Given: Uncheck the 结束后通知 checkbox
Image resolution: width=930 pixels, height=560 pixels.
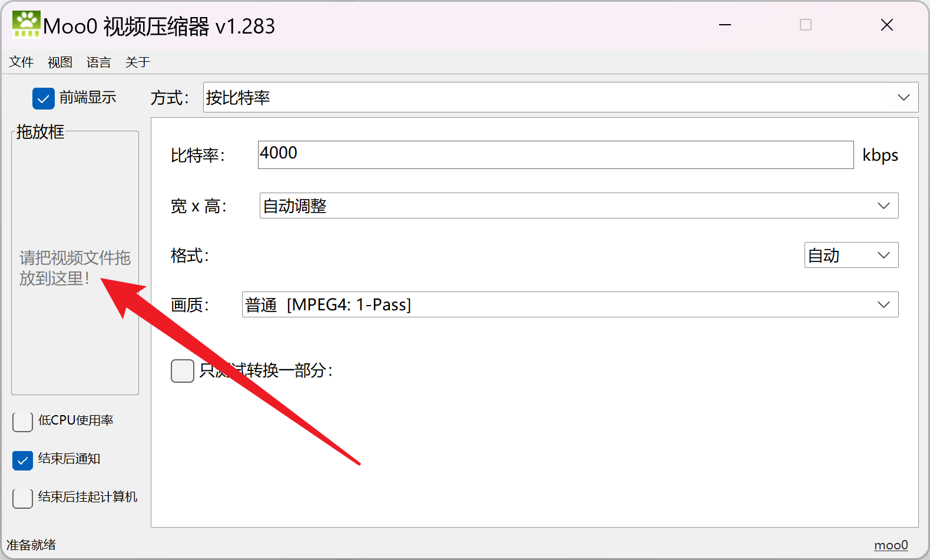Looking at the screenshot, I should [x=22, y=460].
